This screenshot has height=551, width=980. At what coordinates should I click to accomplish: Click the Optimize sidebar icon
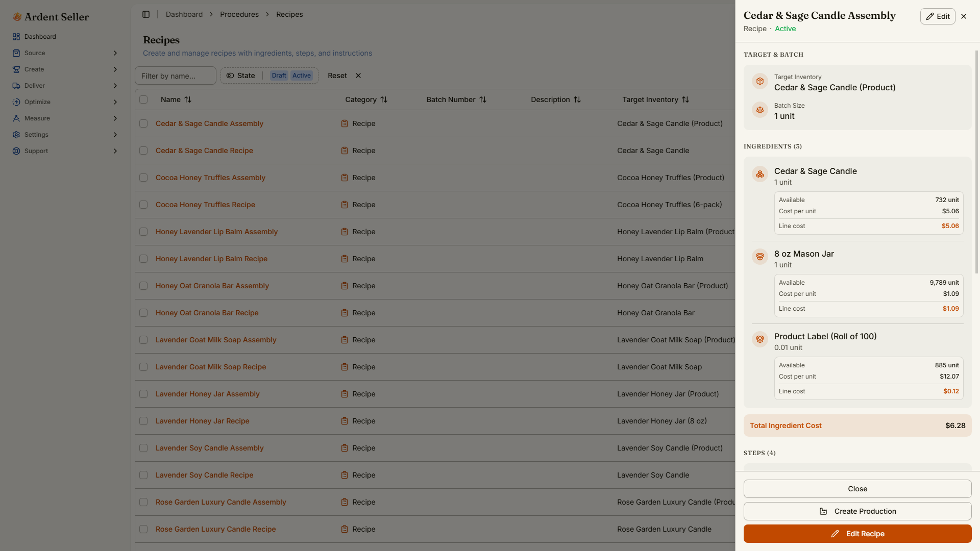(x=16, y=102)
